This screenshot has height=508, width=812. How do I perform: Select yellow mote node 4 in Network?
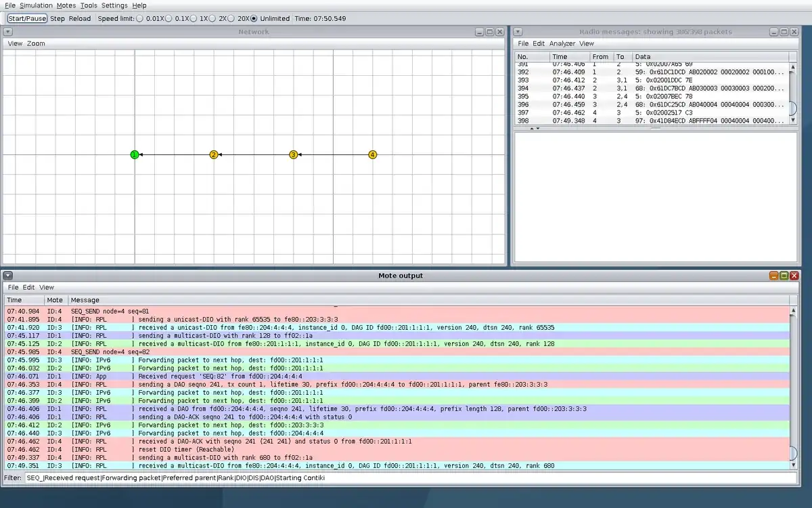click(372, 155)
